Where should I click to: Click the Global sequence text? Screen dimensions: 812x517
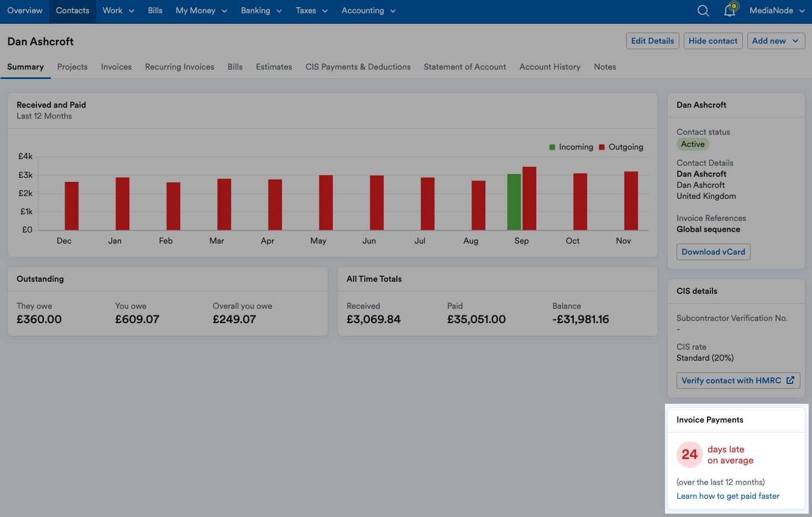708,229
